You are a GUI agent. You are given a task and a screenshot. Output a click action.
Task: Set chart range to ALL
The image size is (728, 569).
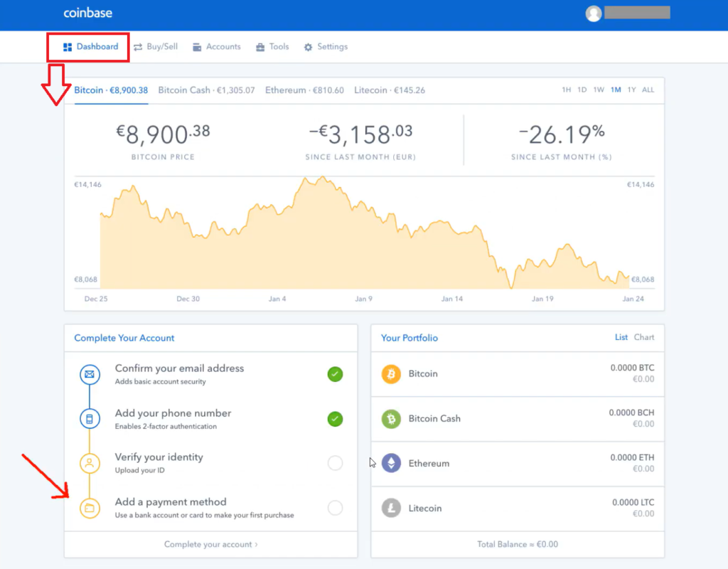pyautogui.click(x=648, y=90)
